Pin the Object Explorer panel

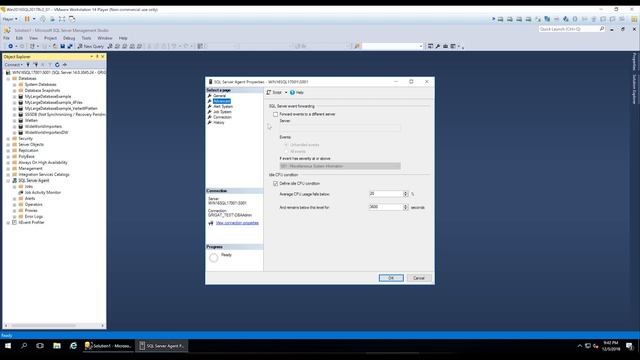97,57
